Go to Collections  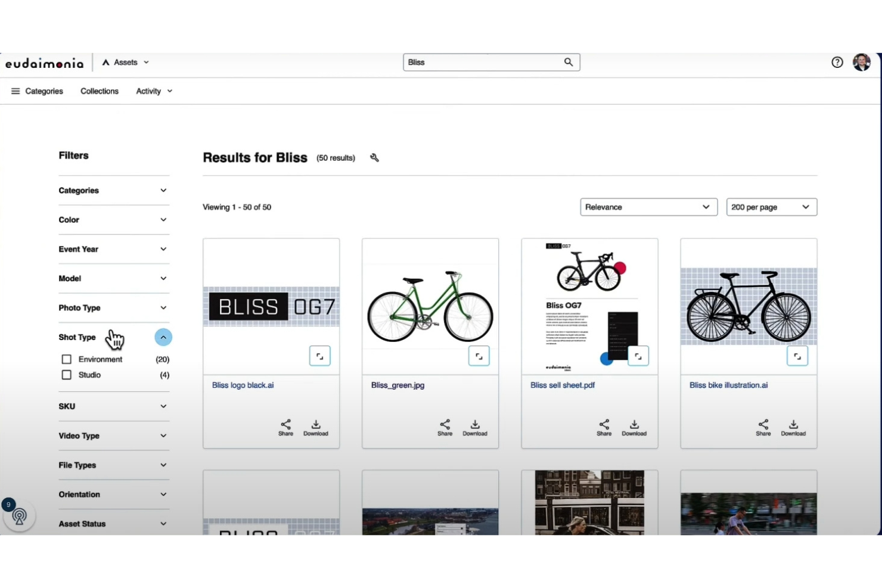100,91
